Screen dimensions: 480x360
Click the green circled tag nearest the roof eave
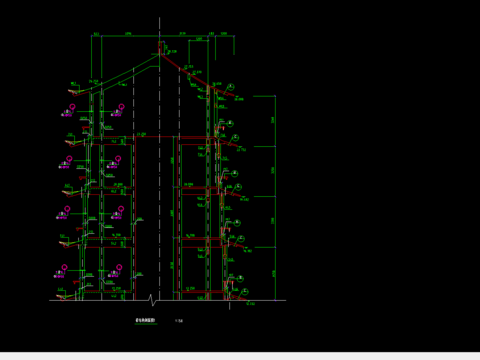pos(231,87)
